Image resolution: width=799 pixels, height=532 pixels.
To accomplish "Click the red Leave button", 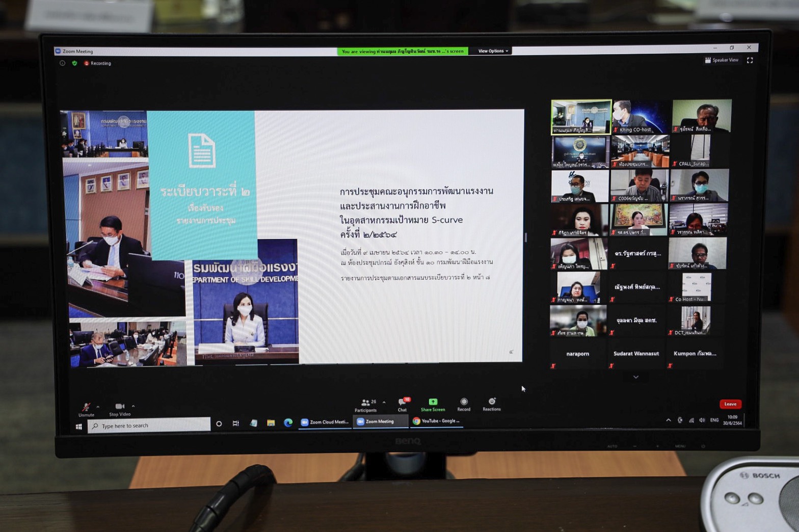I will coord(730,404).
